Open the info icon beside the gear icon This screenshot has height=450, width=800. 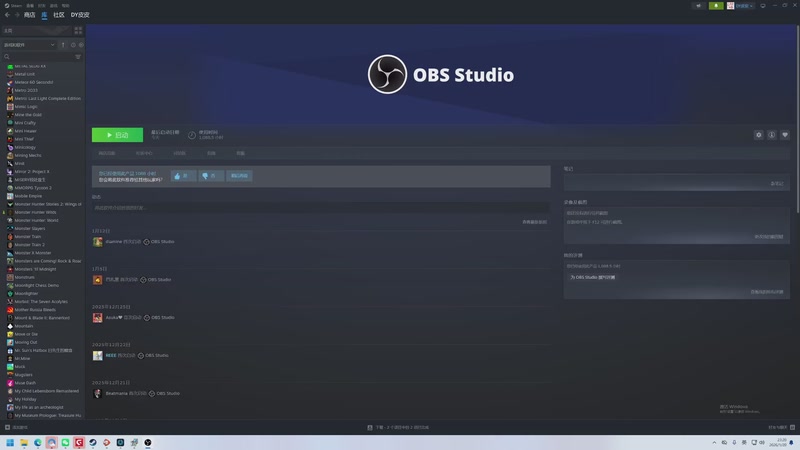(x=771, y=135)
